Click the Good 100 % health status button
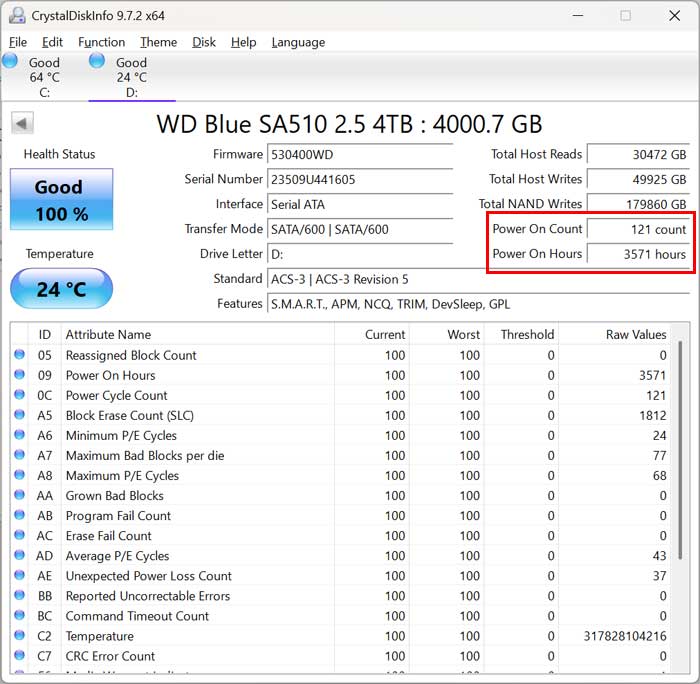 [x=62, y=199]
